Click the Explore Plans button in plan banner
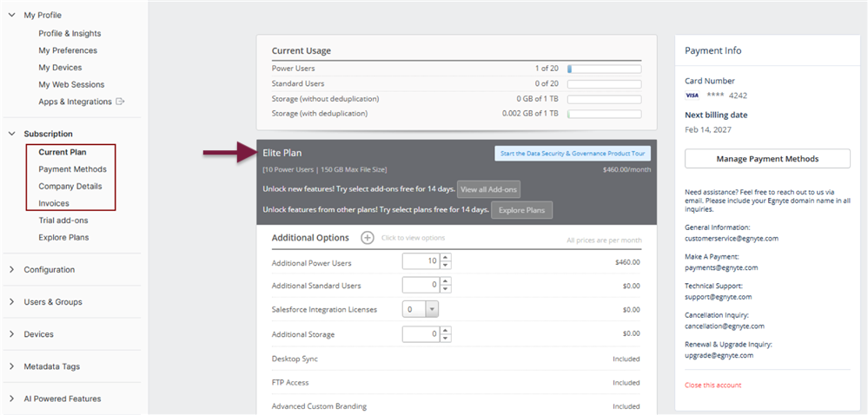 coord(521,210)
